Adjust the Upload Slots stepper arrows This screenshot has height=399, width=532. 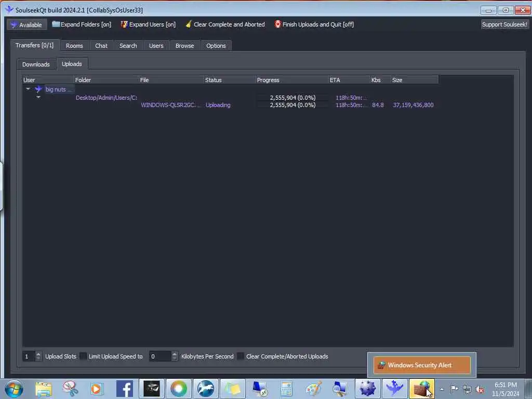click(x=38, y=356)
